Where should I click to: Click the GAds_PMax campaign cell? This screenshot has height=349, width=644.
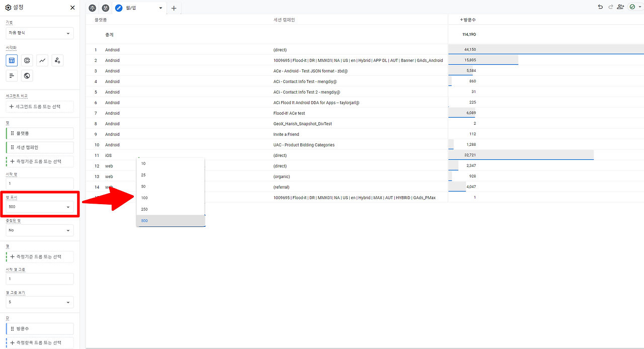(x=354, y=198)
